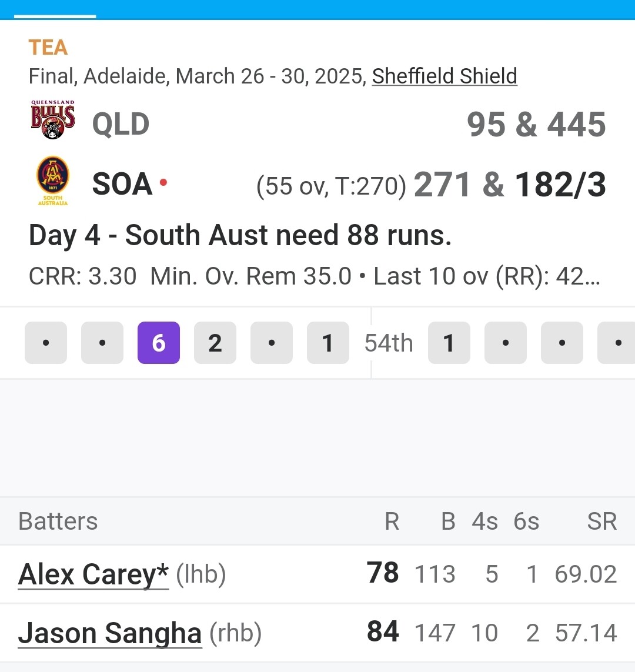Tap the red live indicator dot beside SOA
635x672 pixels.
pos(163,182)
